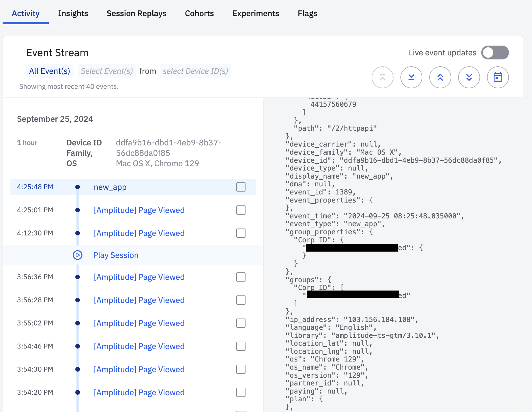Click the jump to bottom arrow icon

pyautogui.click(x=411, y=77)
